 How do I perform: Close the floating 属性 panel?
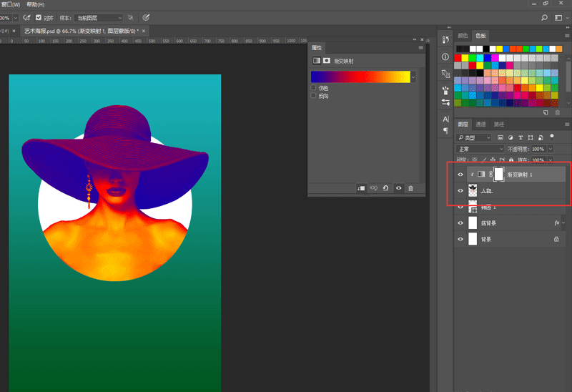(422, 39)
